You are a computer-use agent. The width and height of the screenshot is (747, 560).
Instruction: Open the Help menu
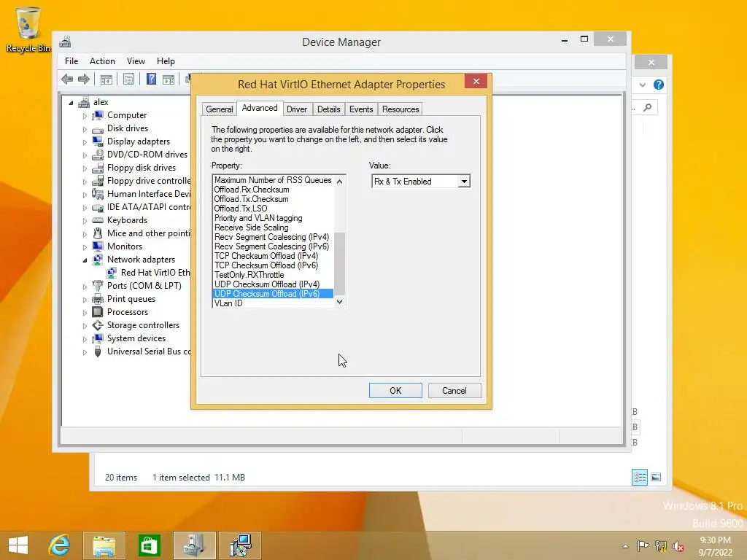pos(166,61)
